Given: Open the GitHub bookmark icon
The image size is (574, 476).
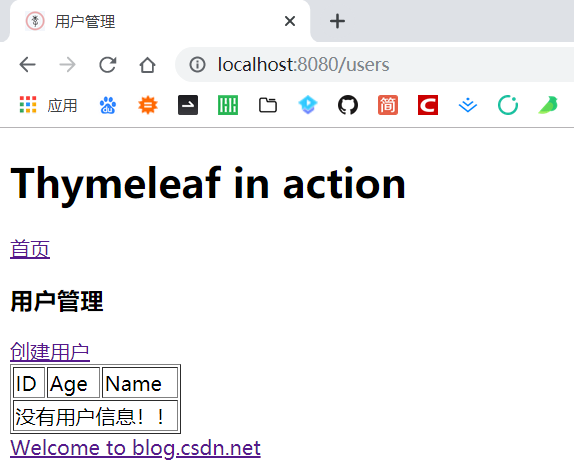Looking at the screenshot, I should pos(348,105).
